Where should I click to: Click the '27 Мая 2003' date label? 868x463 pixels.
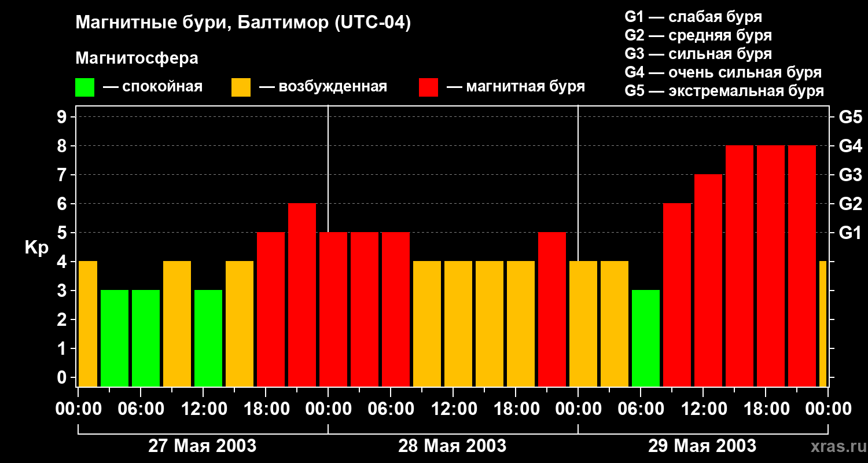pyautogui.click(x=203, y=446)
